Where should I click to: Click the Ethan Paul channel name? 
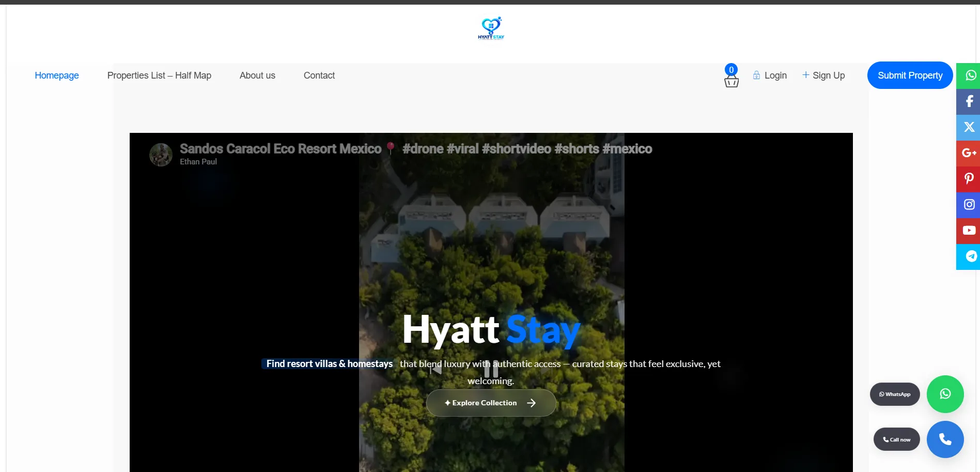click(198, 162)
